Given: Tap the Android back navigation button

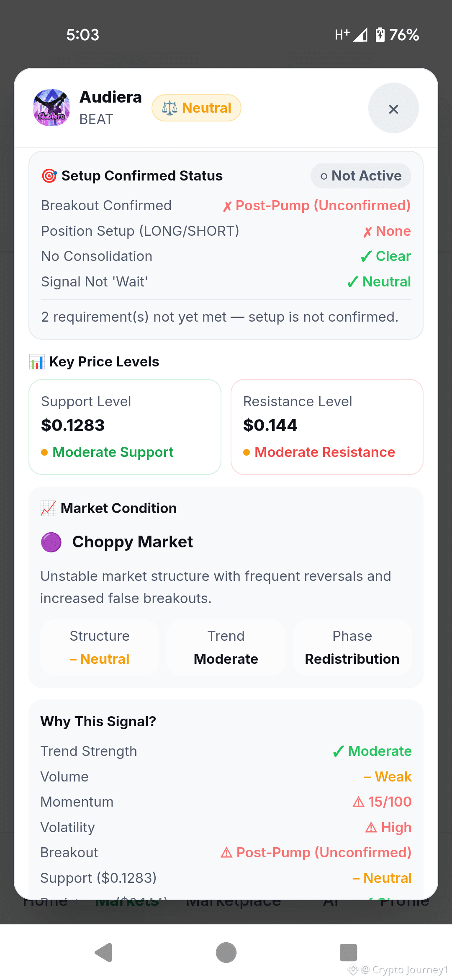Looking at the screenshot, I should coord(103,953).
